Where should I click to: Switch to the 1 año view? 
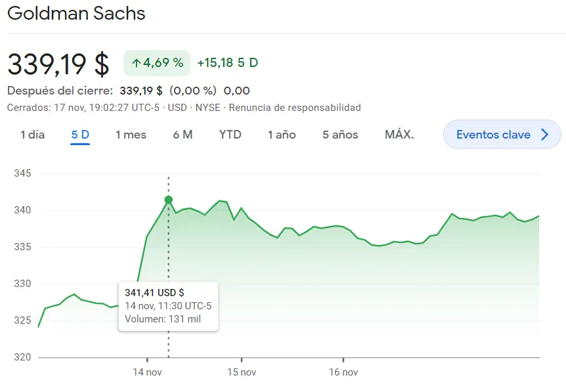pos(281,134)
